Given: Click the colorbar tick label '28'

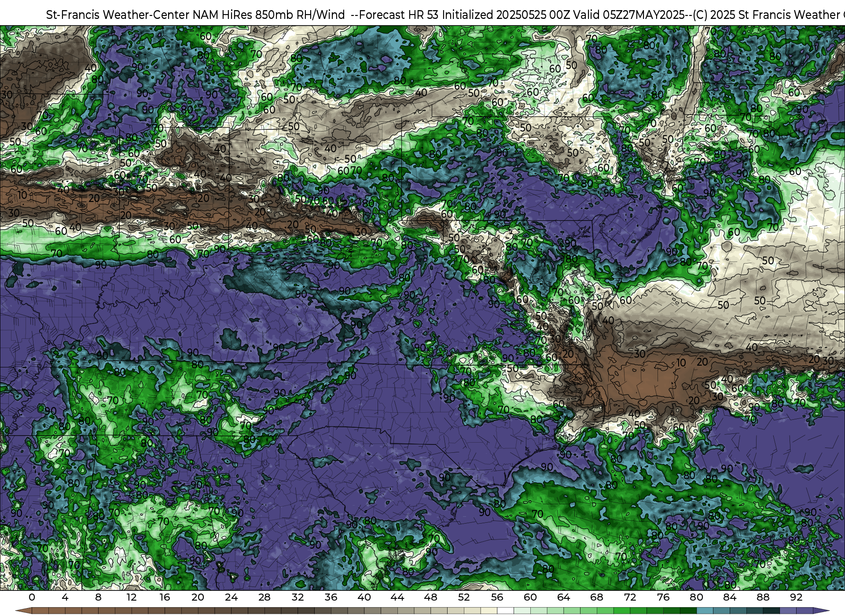Looking at the screenshot, I should click(x=265, y=597).
